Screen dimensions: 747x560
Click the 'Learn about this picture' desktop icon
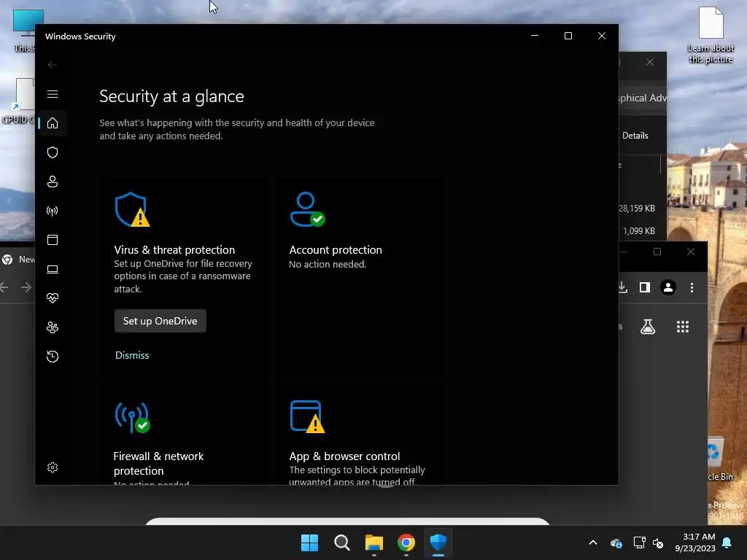click(711, 36)
